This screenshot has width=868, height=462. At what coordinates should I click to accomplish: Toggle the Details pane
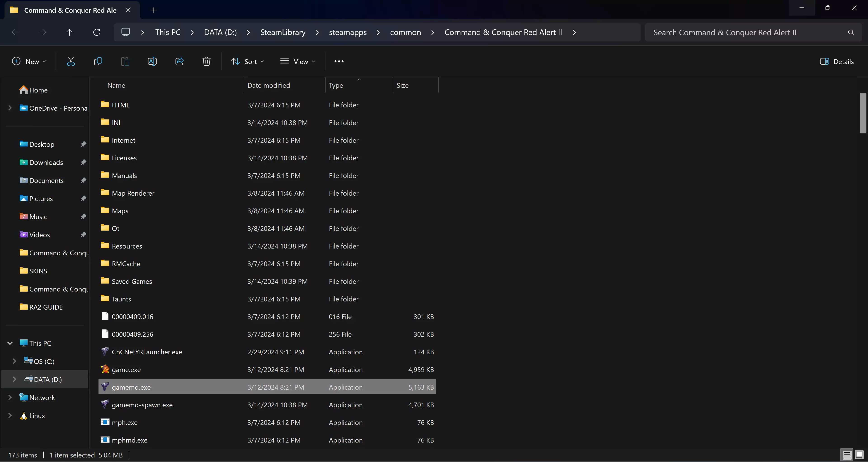point(837,61)
